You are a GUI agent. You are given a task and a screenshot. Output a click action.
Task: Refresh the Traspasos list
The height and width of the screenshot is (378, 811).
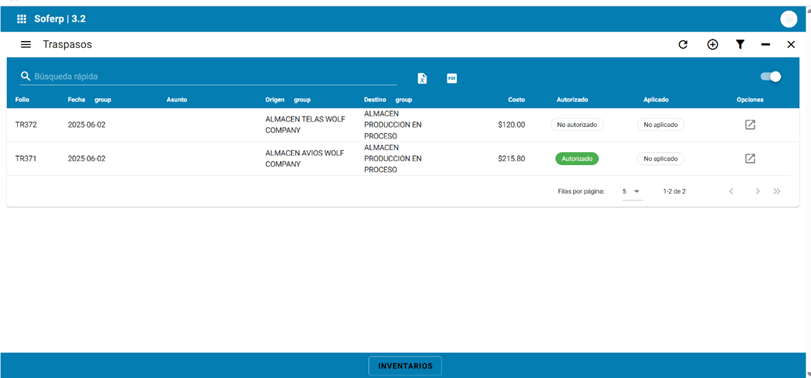tap(683, 44)
